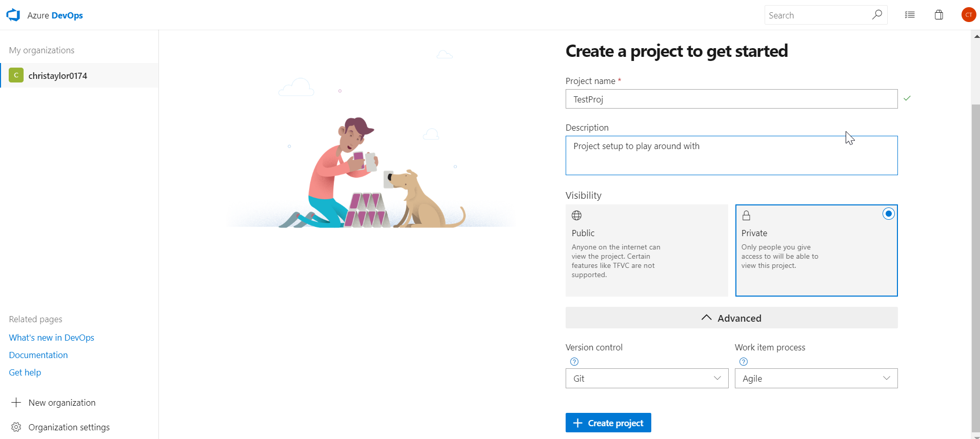Click the Organization settings gear icon
Screen dimensions: 980x439
pyautogui.click(x=16, y=427)
